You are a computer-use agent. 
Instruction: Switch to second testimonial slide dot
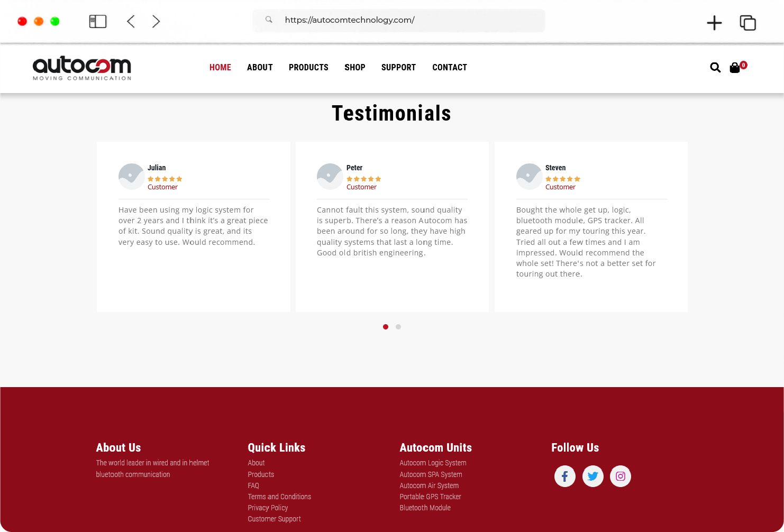(x=398, y=327)
